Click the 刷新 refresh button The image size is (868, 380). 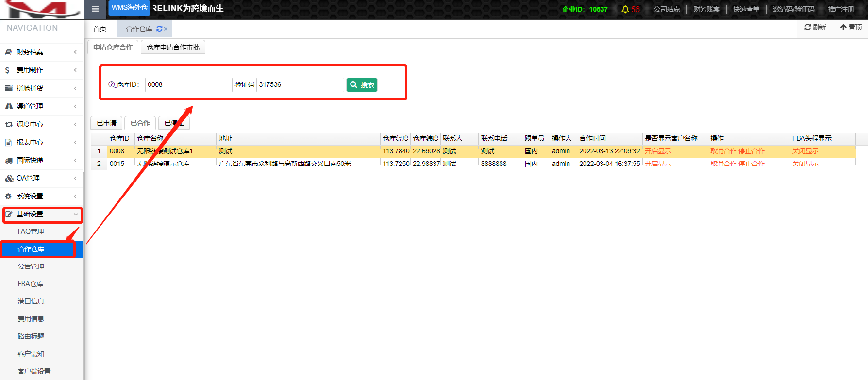click(815, 27)
